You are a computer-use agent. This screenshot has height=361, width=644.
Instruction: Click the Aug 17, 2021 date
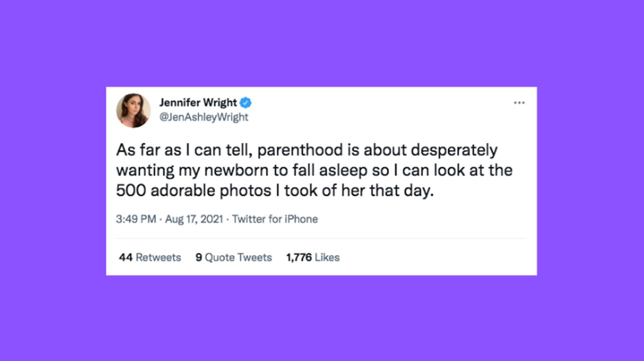point(194,219)
